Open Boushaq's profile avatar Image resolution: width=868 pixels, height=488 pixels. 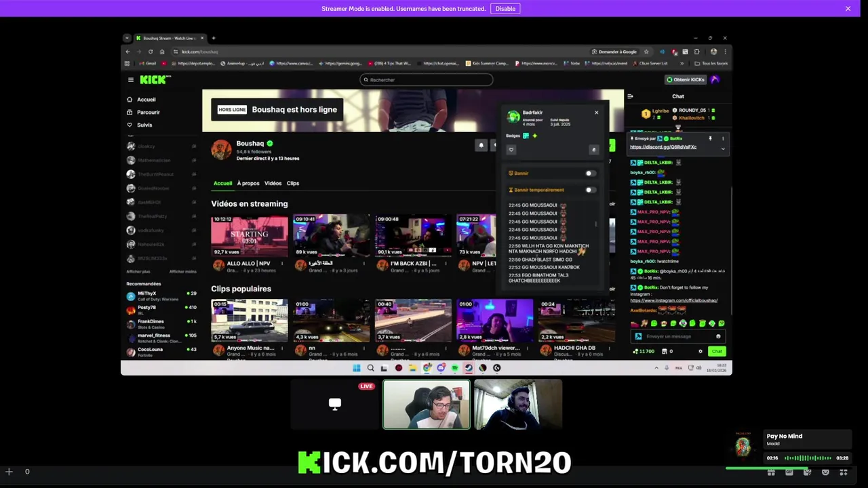click(221, 150)
